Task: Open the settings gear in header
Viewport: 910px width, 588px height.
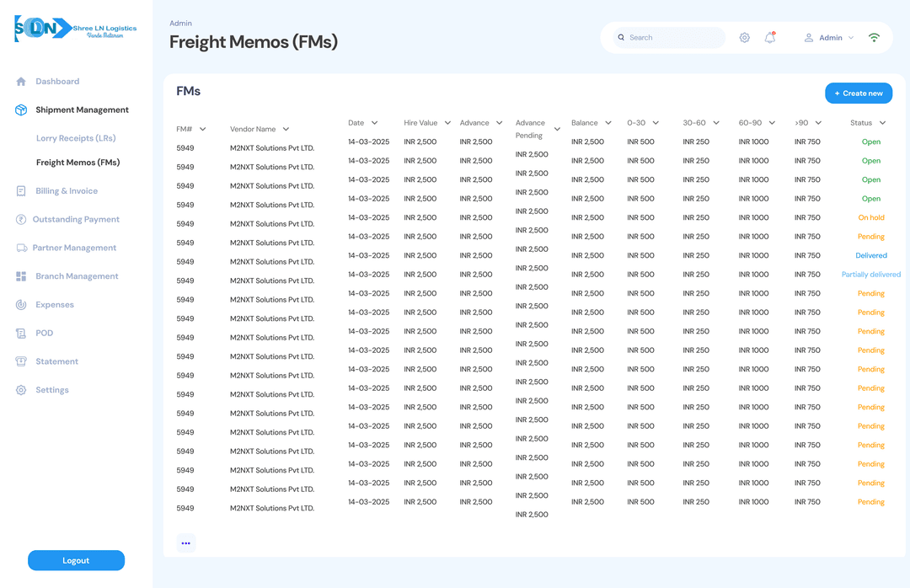Action: (744, 38)
